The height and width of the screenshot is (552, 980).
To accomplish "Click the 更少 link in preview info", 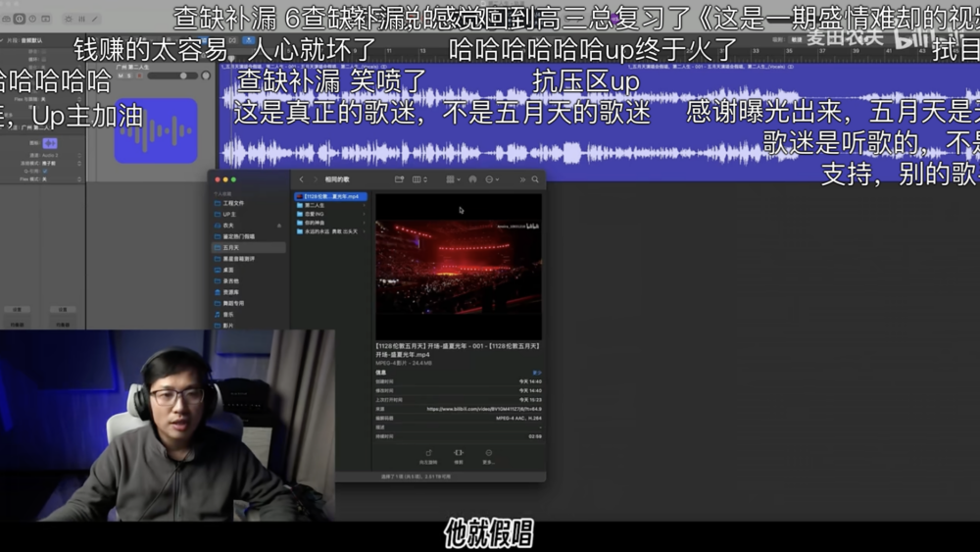I will click(x=536, y=373).
